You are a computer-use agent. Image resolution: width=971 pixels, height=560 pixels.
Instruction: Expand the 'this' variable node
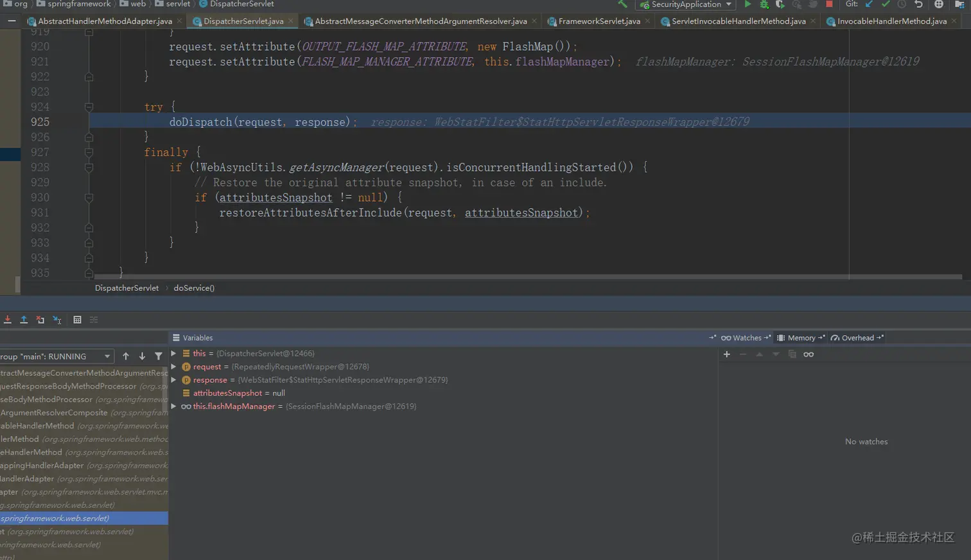point(173,353)
